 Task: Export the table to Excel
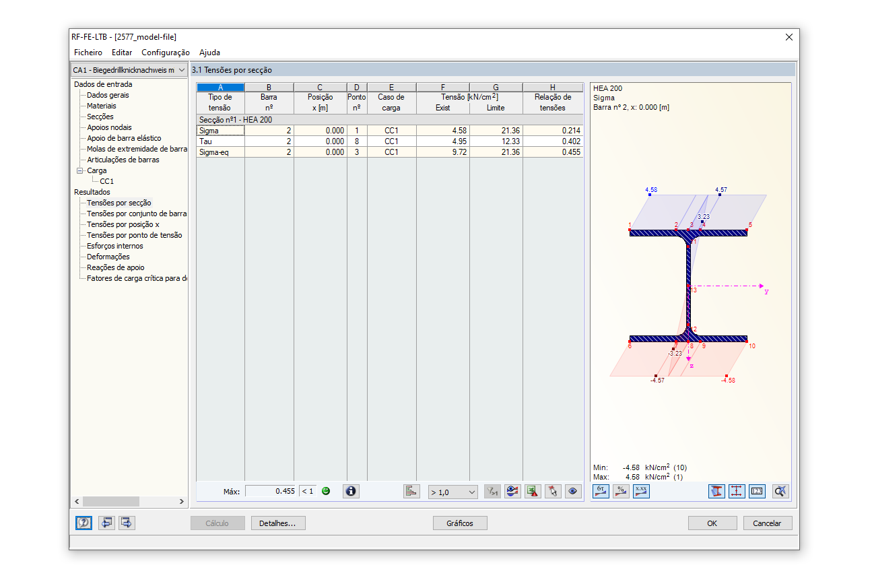point(533,491)
